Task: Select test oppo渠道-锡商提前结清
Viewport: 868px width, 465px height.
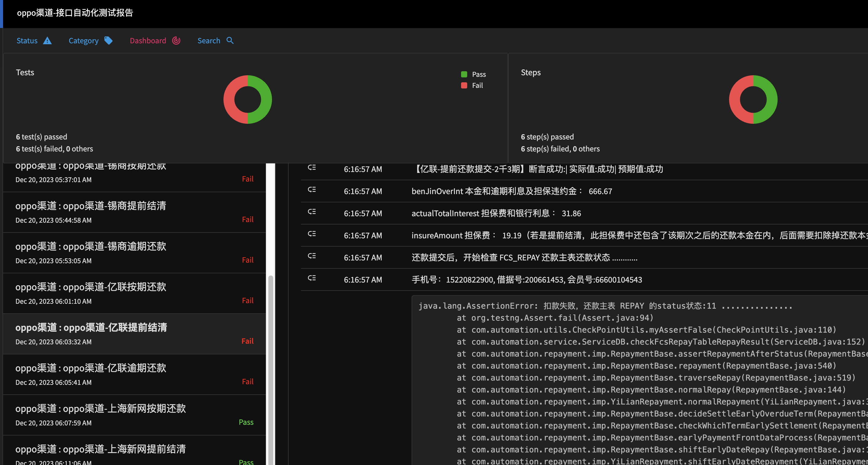Action: click(x=134, y=212)
